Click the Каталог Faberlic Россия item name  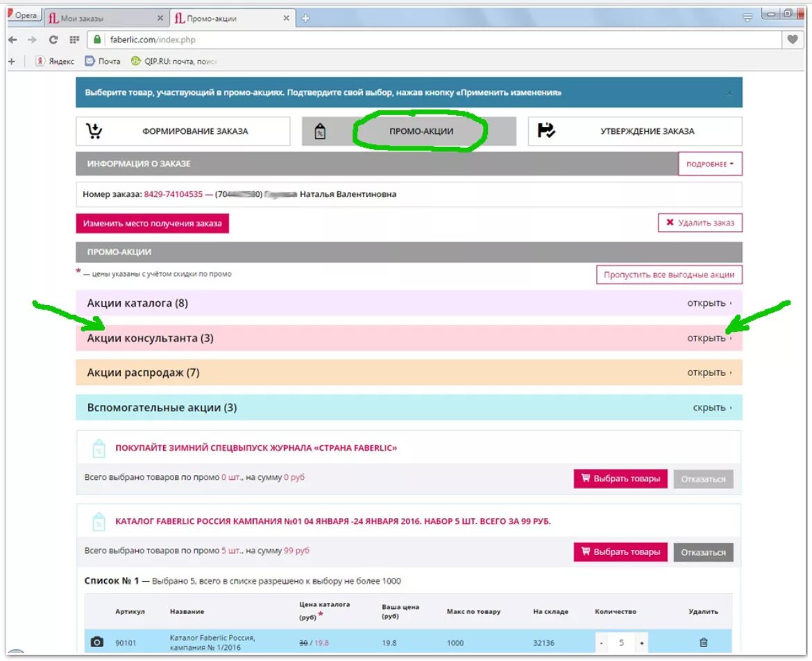[212, 642]
